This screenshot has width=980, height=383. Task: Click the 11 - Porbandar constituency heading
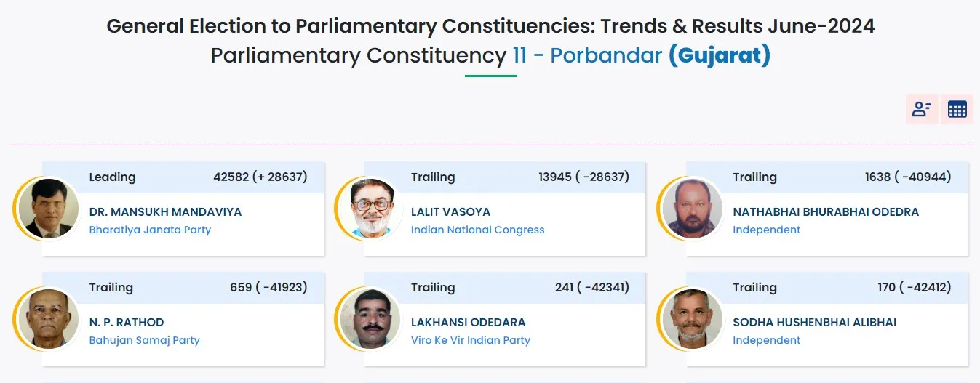pyautogui.click(x=587, y=55)
